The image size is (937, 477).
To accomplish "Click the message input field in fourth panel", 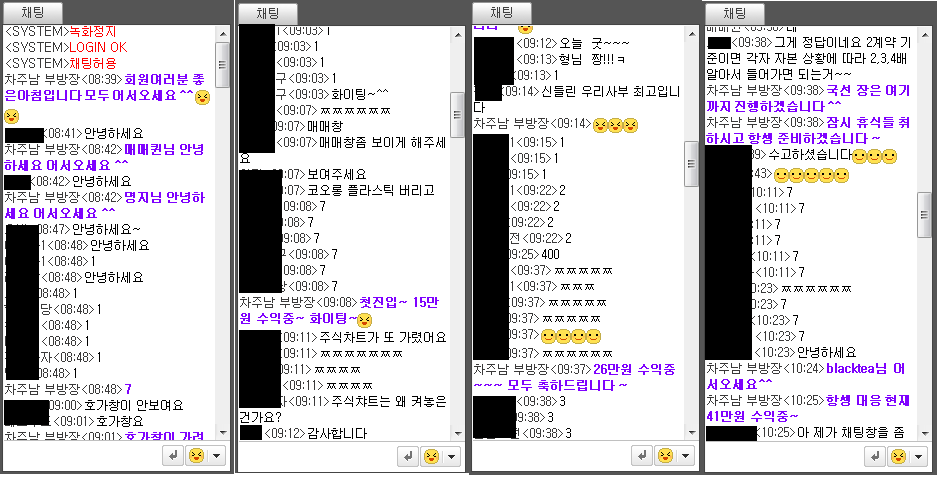I will [784, 457].
